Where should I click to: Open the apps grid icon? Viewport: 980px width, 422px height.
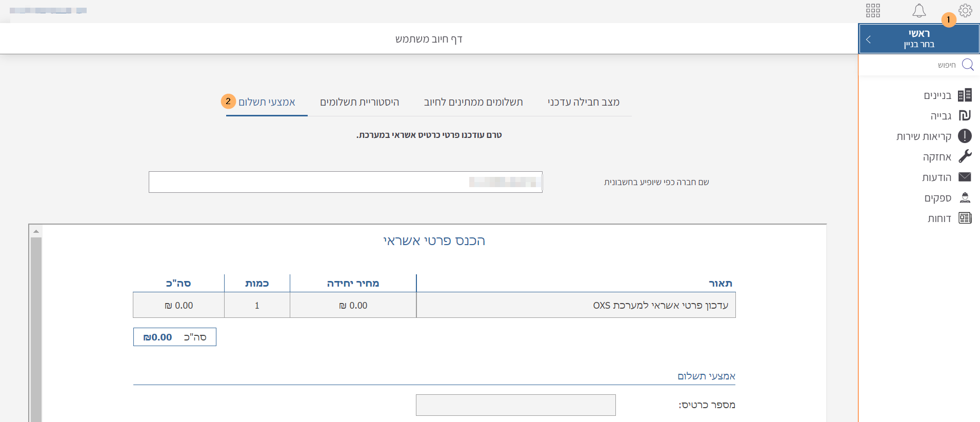(873, 11)
